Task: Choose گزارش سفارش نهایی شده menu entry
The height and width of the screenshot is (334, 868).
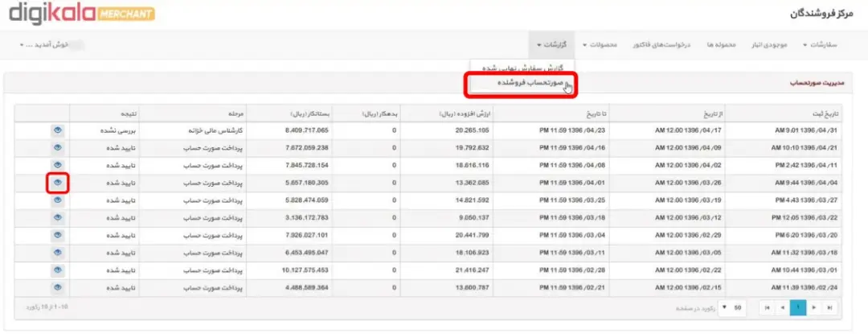Action: coord(522,68)
